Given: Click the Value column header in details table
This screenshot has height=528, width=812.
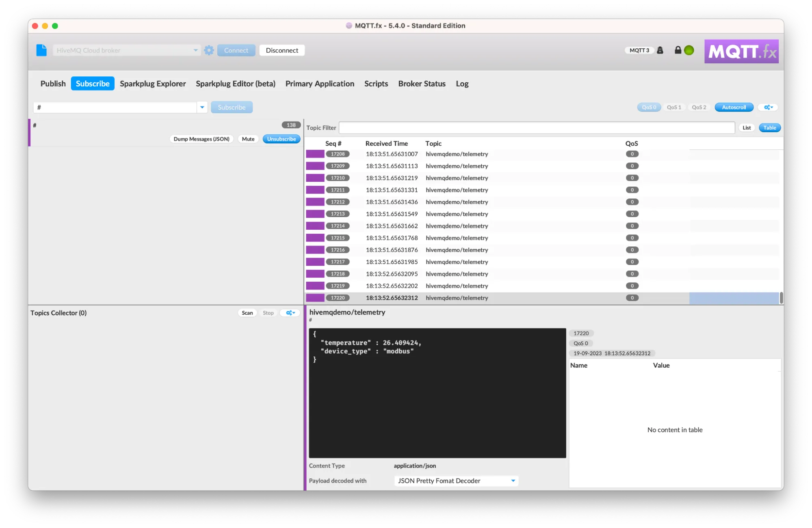Looking at the screenshot, I should 661,365.
